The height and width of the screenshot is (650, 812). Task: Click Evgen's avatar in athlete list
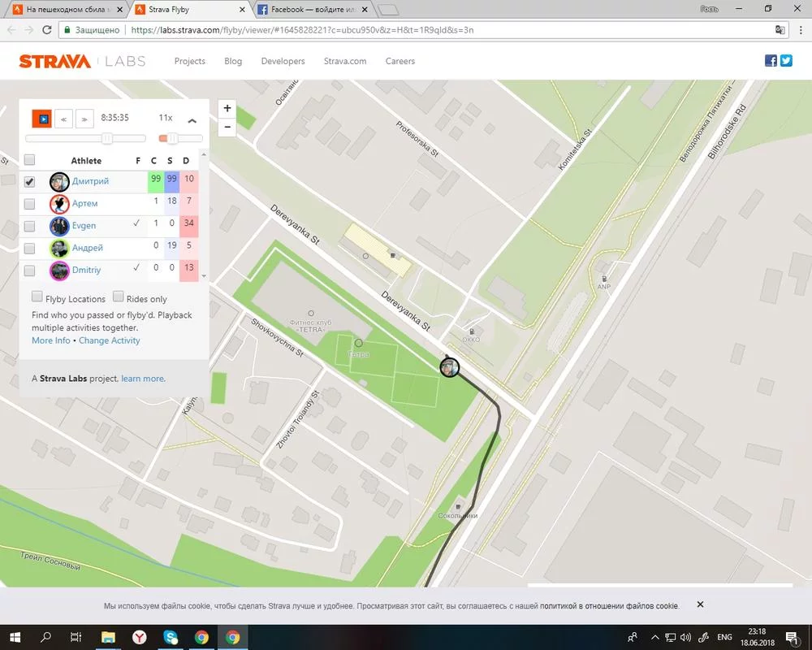[59, 227]
